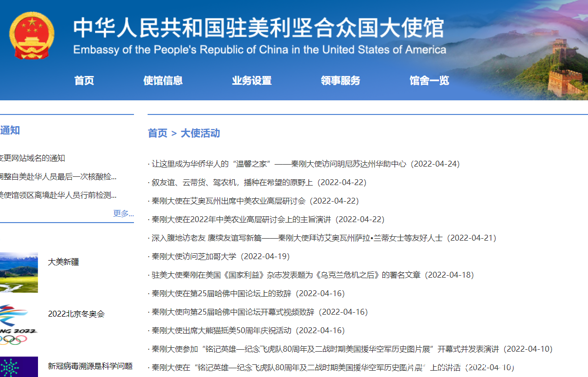Viewport: 588px width, 377px height.
Task: Open article 秦刚大使访问芝加哥大学
Action: (x=220, y=257)
